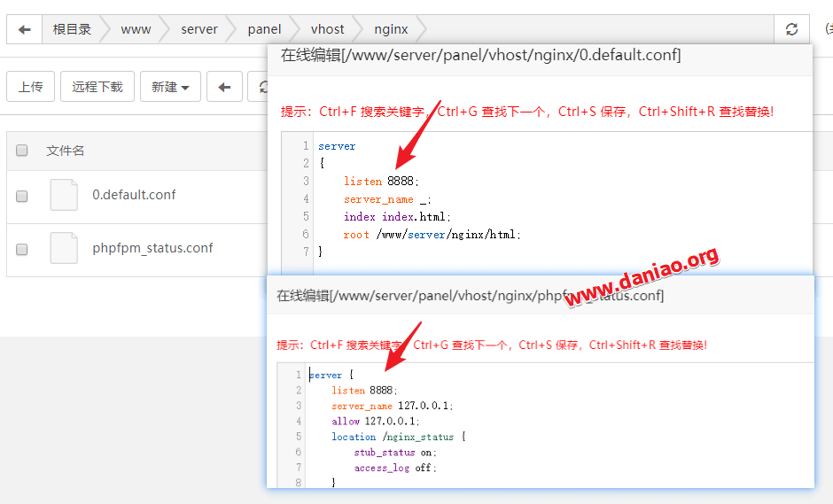Click the file icon for phpfpm_status.conf
Screen dimensions: 833x504
(x=64, y=248)
